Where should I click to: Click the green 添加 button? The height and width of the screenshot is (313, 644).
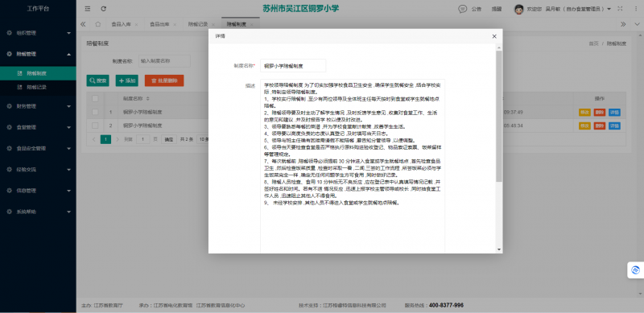(127, 80)
